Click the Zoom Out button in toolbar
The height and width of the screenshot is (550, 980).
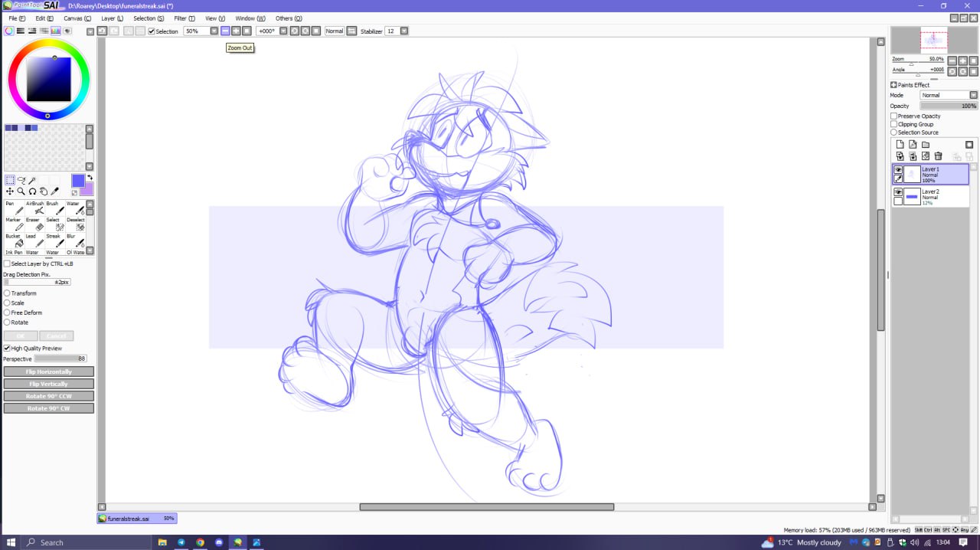click(x=225, y=31)
